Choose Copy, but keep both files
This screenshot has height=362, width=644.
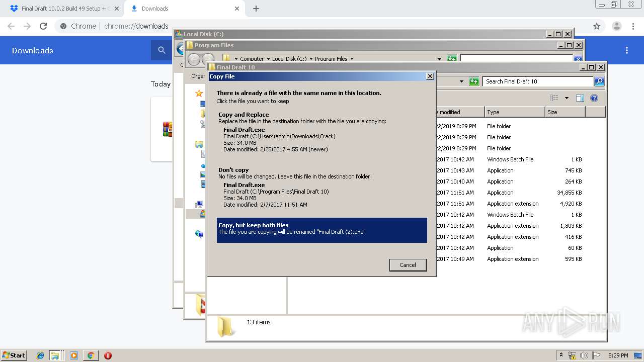[322, 230]
